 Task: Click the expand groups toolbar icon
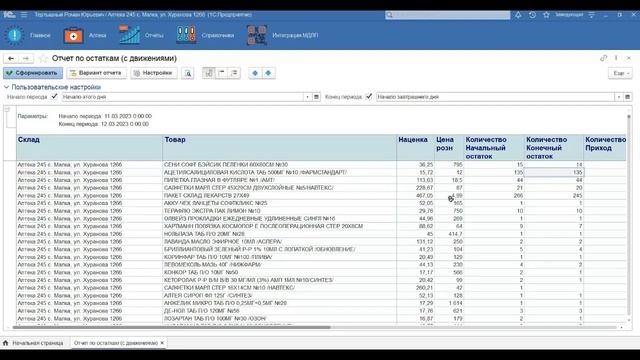pos(234,73)
